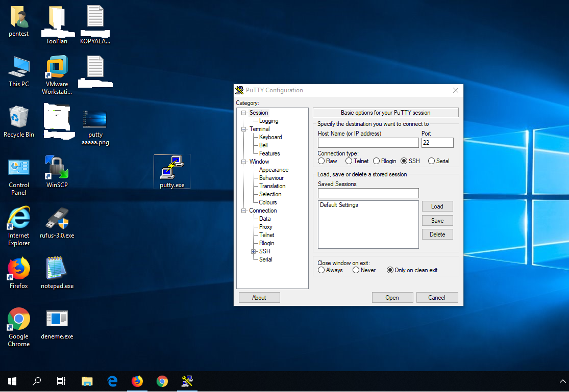Open File Explorer from the taskbar
This screenshot has width=569, height=392.
[x=87, y=381]
